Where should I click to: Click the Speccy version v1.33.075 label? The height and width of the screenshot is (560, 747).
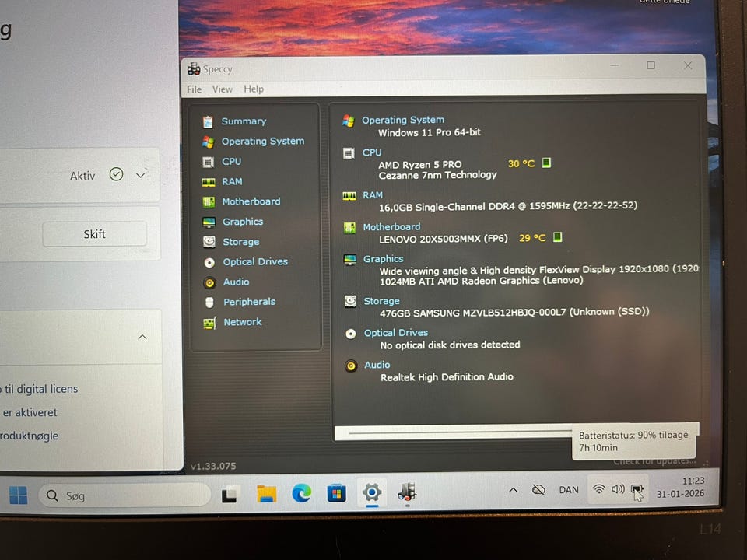click(x=213, y=466)
